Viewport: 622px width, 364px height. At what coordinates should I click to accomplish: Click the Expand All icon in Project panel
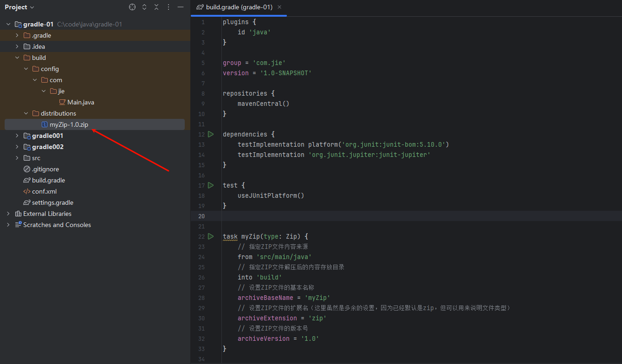144,7
